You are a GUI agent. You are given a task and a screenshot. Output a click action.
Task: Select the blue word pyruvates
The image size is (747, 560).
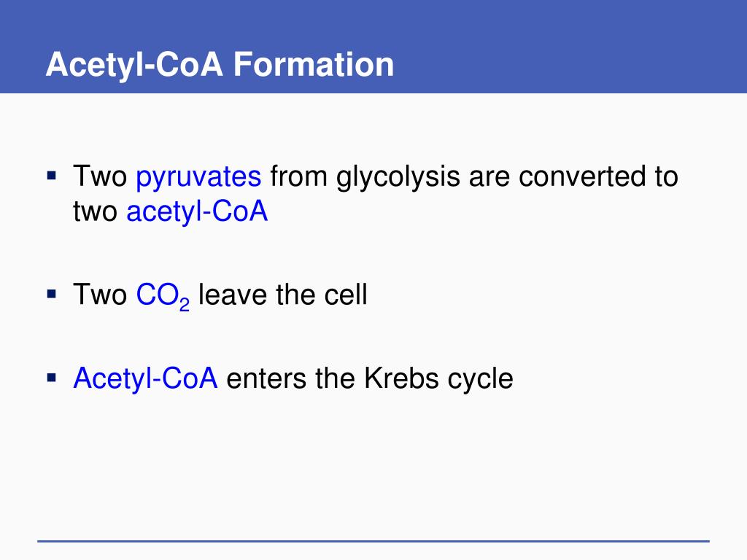pyautogui.click(x=198, y=177)
